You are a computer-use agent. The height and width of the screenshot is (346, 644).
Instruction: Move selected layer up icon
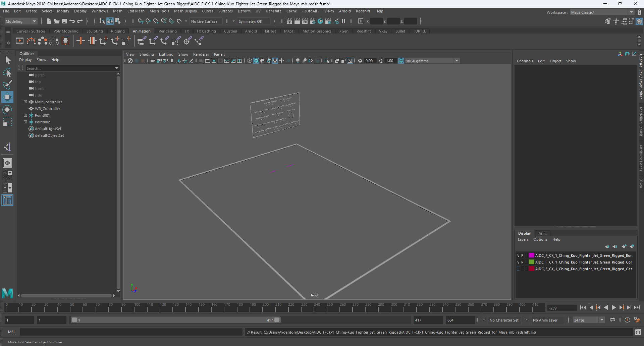click(x=607, y=246)
